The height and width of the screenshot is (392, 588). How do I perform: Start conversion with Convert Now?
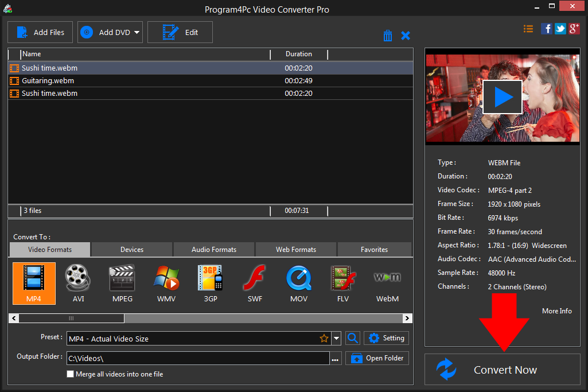click(x=504, y=370)
